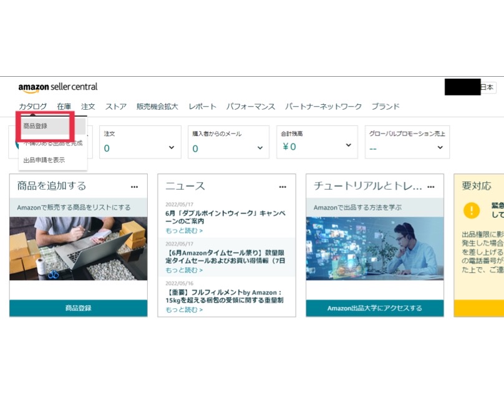Click the ニュース widget title
The width and height of the screenshot is (504, 420).
[x=185, y=186]
